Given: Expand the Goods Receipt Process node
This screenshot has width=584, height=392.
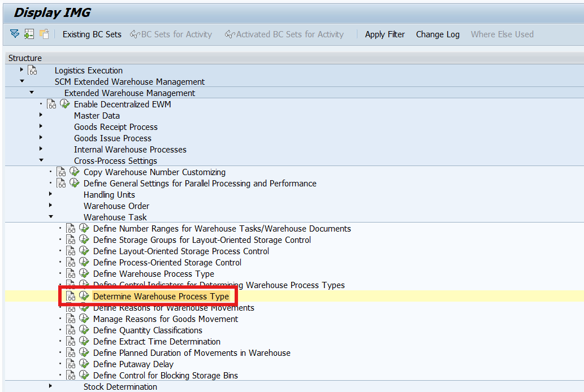Looking at the screenshot, I should pos(41,126).
